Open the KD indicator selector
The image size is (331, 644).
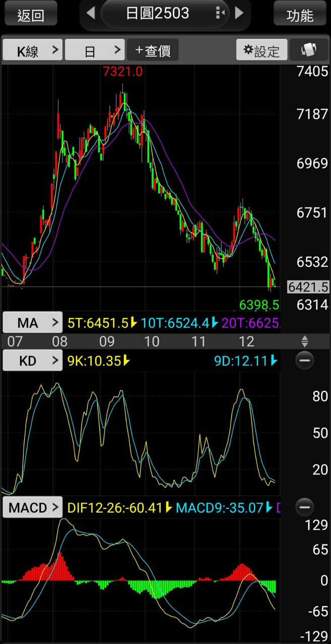[x=33, y=360]
